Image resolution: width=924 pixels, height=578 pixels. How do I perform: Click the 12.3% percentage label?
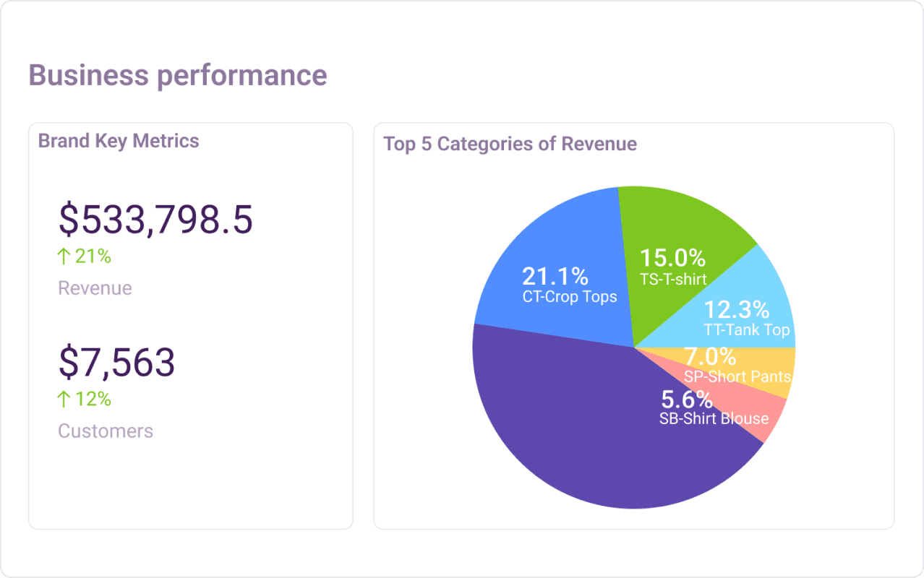736,311
